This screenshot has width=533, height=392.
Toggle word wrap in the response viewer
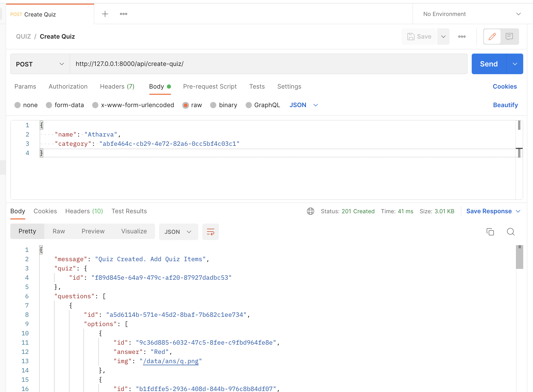click(210, 232)
